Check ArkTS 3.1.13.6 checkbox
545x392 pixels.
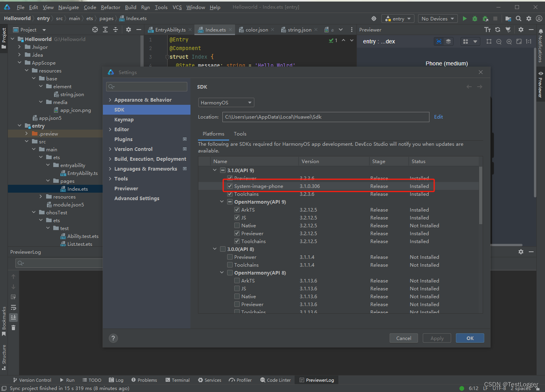237,281
